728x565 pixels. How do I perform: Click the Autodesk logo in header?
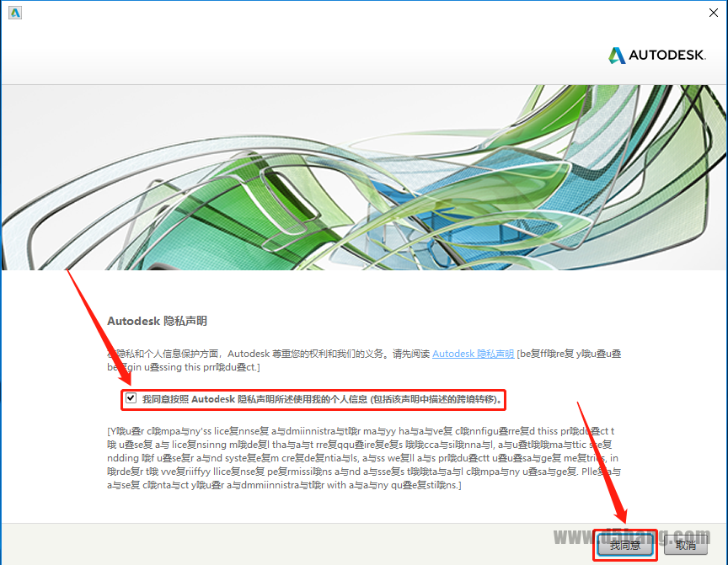656,56
